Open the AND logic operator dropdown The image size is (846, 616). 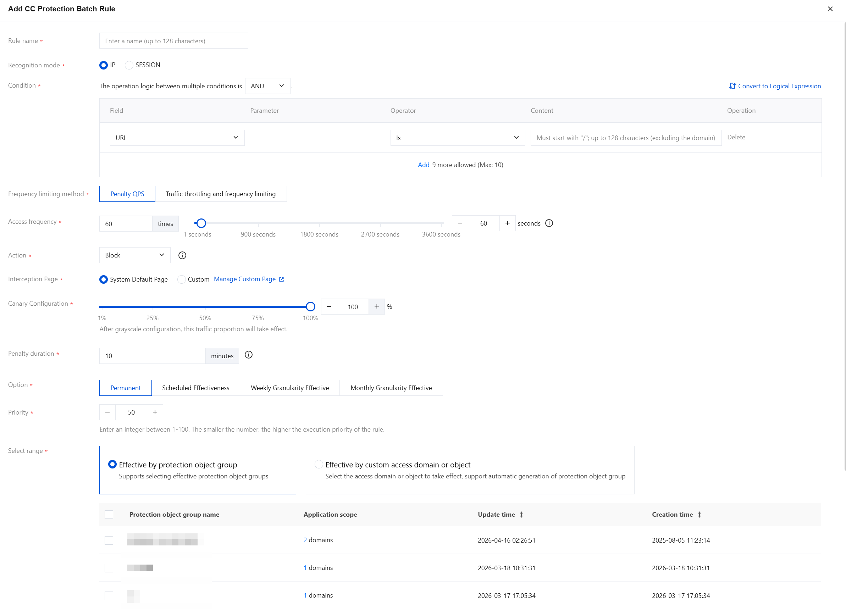click(x=267, y=86)
